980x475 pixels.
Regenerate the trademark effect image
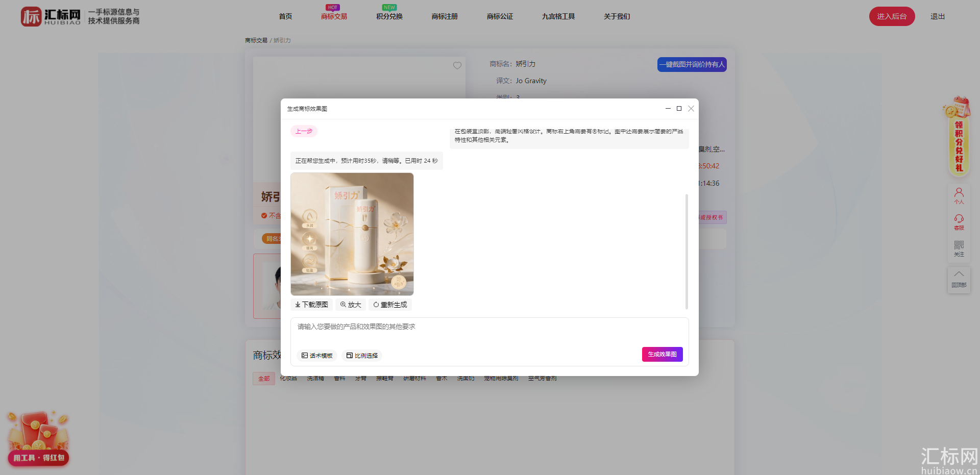(390, 305)
